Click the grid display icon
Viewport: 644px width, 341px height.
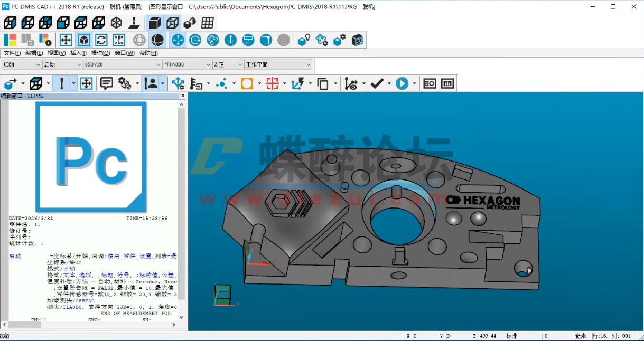[208, 23]
